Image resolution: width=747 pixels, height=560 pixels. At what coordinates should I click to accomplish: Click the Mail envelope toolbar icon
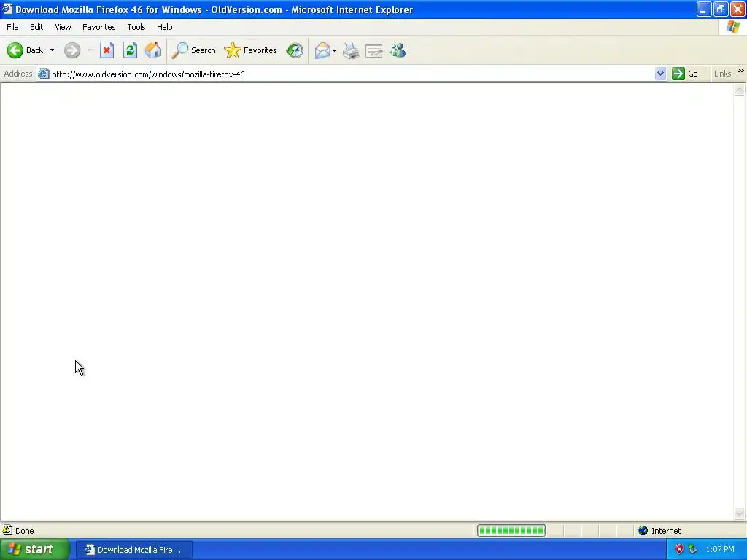coord(322,50)
